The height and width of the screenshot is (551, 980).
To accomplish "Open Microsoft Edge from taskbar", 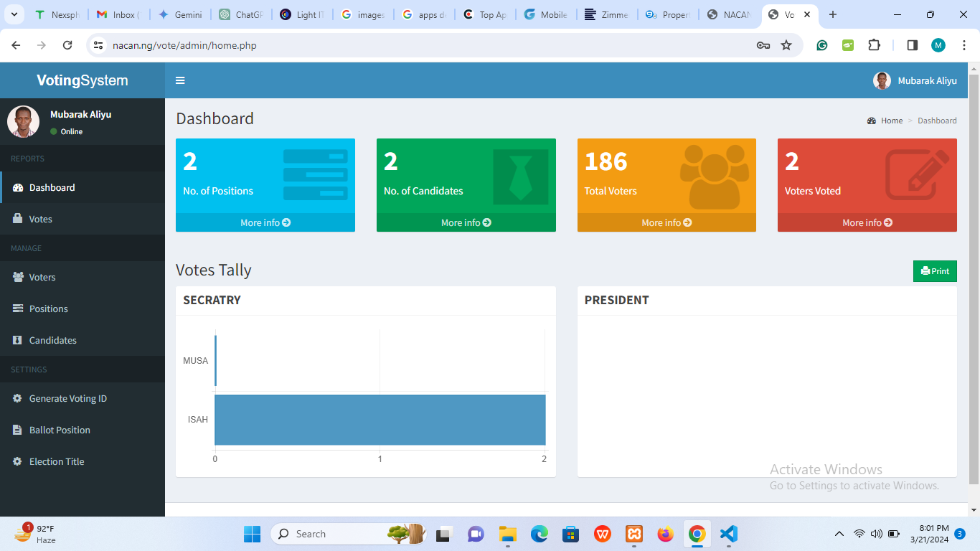I will (x=540, y=534).
